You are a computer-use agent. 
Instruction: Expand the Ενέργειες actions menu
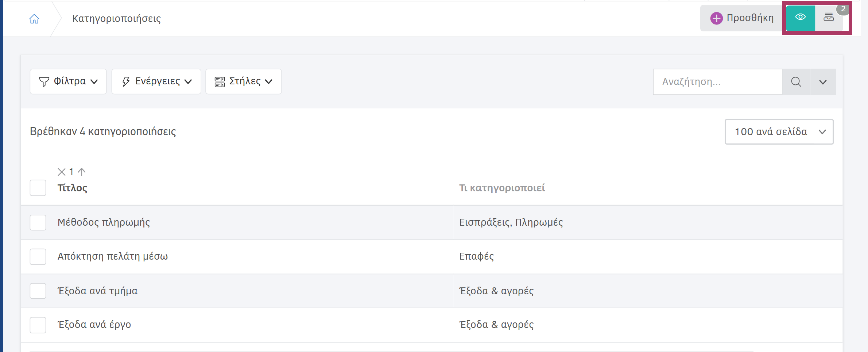click(x=156, y=81)
